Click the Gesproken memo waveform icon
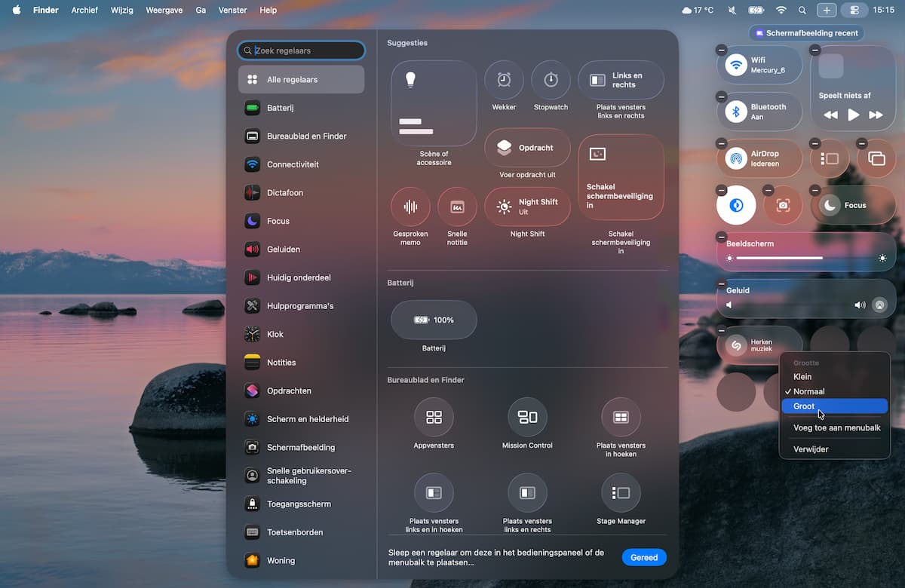The width and height of the screenshot is (905, 588). point(410,207)
